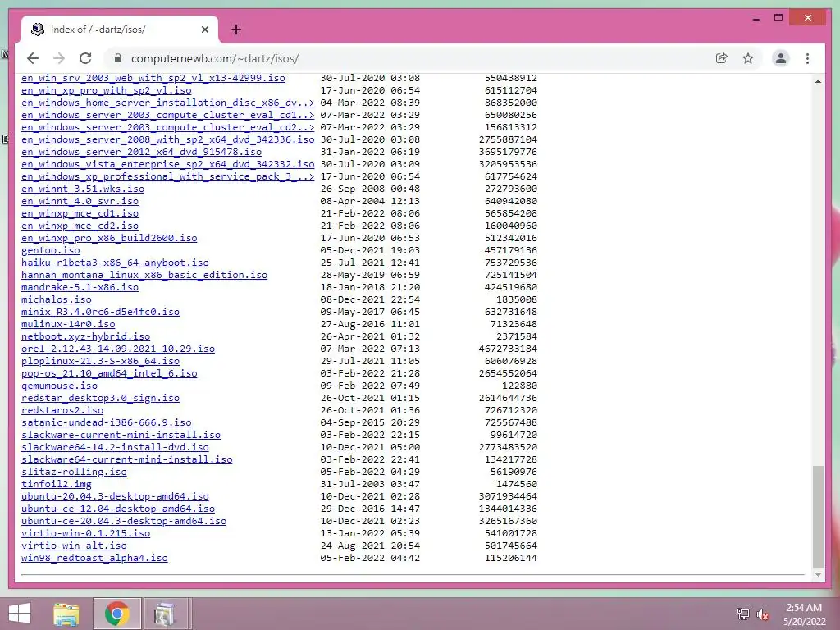Open the en_win_xp_pro_with_sp2_vl.iso link
Viewport: 840px width, 630px height.
coord(106,90)
